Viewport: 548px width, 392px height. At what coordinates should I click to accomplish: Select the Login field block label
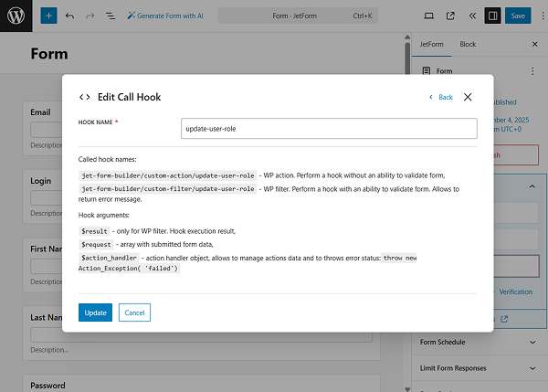(x=40, y=181)
